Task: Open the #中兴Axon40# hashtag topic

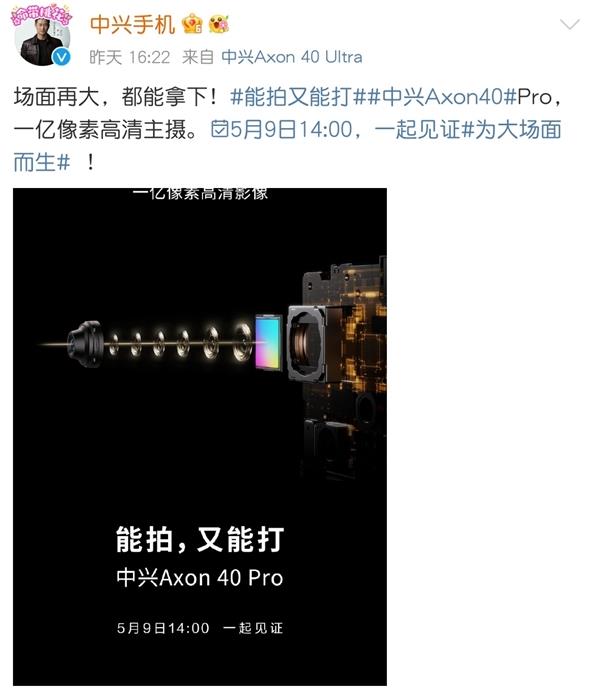Action: point(441,96)
